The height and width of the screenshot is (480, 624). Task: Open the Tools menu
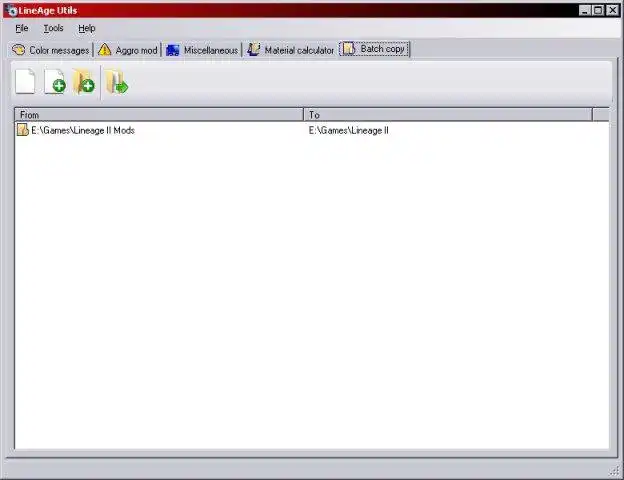pos(53,28)
